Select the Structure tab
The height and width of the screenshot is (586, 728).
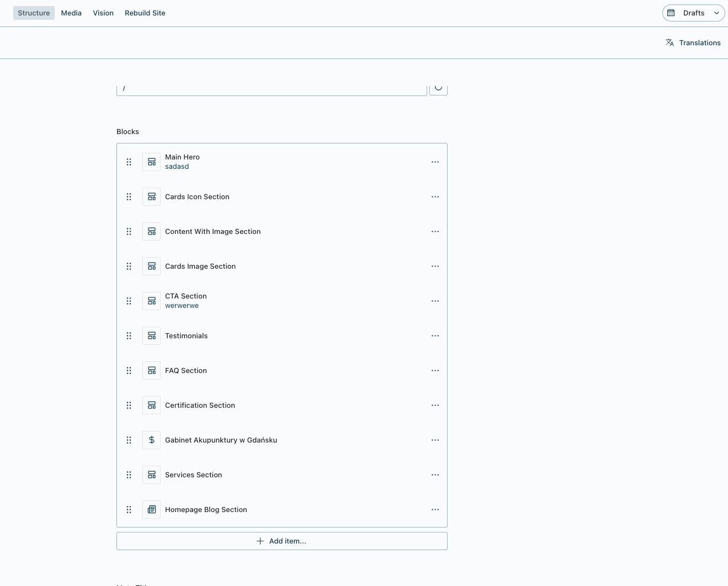34,13
